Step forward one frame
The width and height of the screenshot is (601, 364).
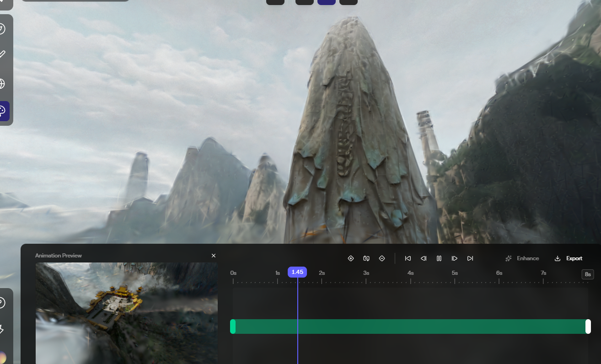pos(454,258)
